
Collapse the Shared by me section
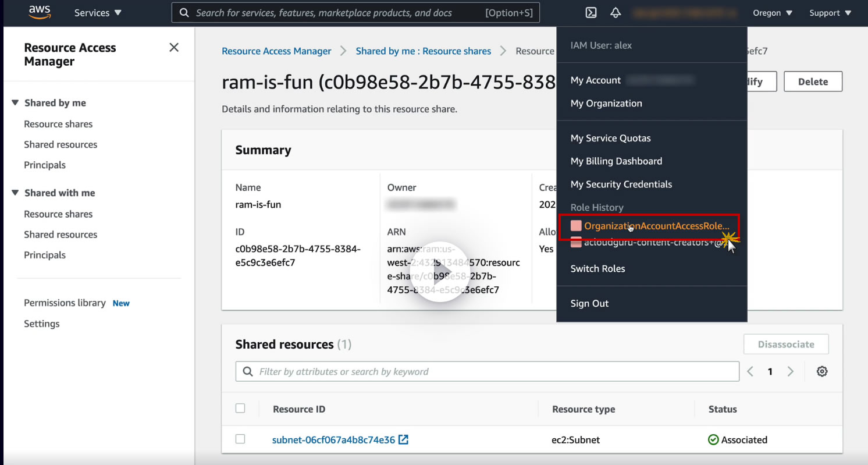[16, 103]
